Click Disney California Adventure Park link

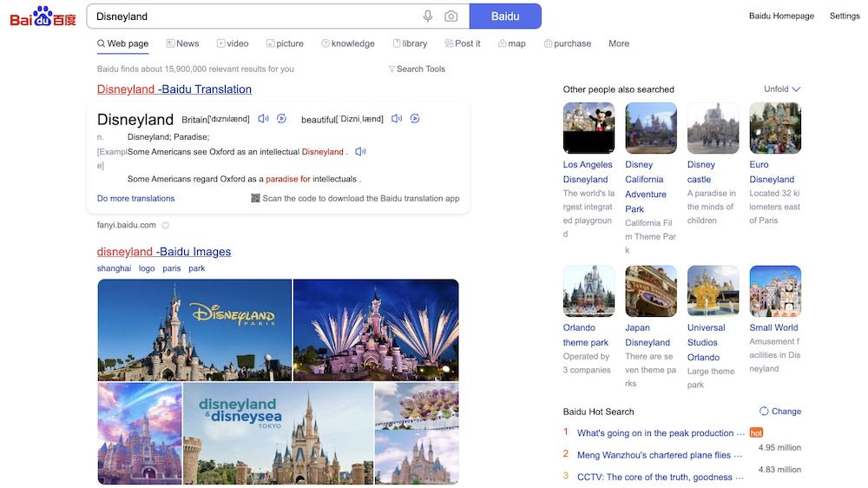tap(646, 187)
